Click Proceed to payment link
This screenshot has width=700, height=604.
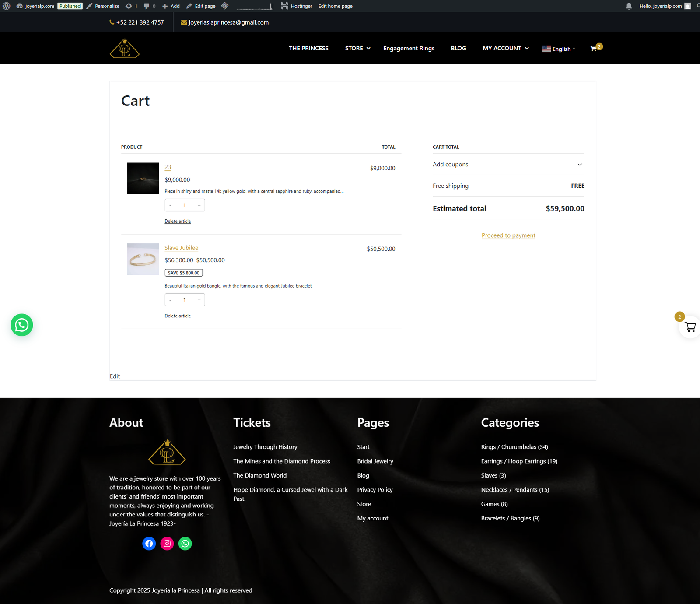[508, 235]
